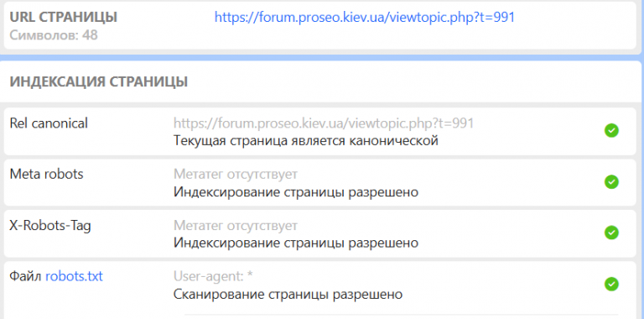Click Индексирование страницы разрешено under X-Robots-Tag
Viewport: 644px width, 319px height.
pyautogui.click(x=296, y=243)
